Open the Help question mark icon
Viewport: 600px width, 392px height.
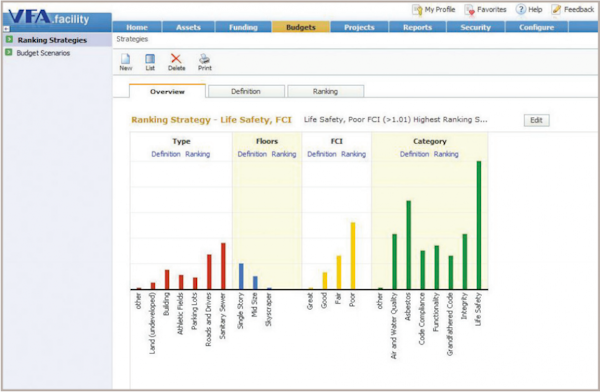click(x=520, y=9)
